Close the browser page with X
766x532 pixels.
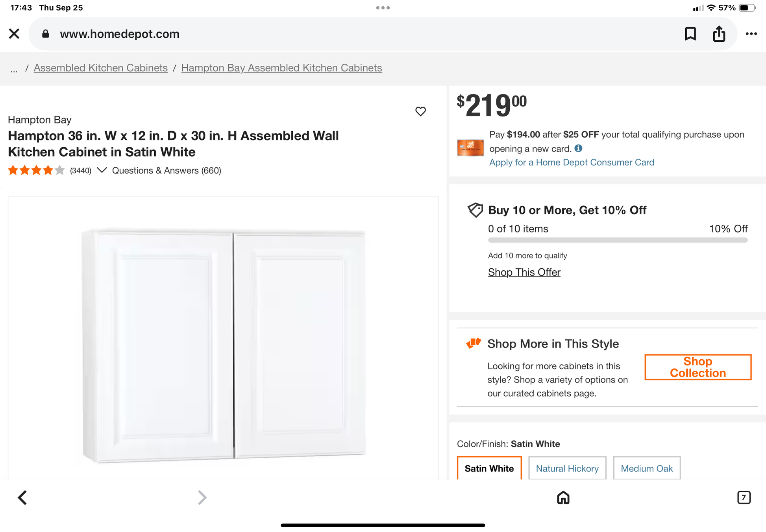pyautogui.click(x=14, y=34)
